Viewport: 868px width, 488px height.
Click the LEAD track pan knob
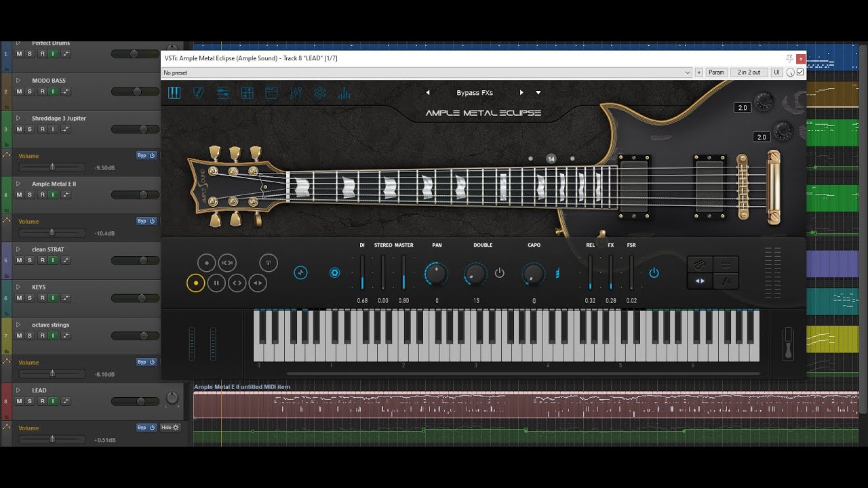pyautogui.click(x=172, y=398)
